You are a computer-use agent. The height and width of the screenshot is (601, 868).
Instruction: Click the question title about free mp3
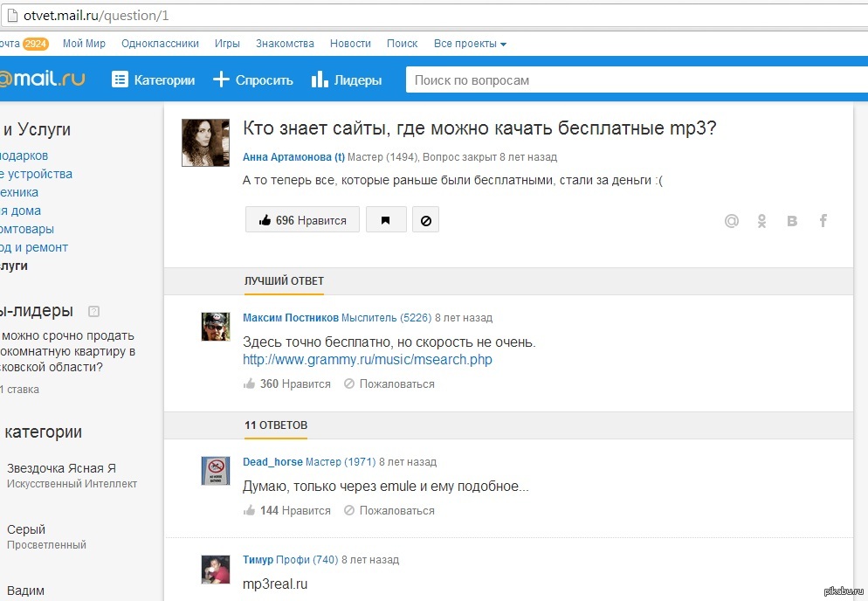479,128
